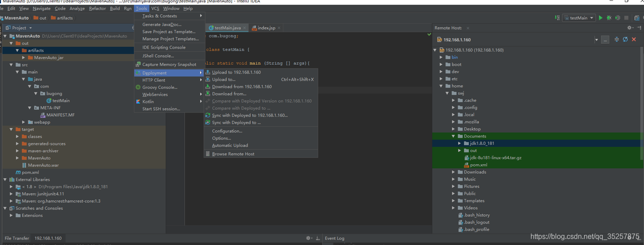Viewport: 644px width, 245px height.
Task: Close the index.jsp editor tab
Action: (279, 28)
